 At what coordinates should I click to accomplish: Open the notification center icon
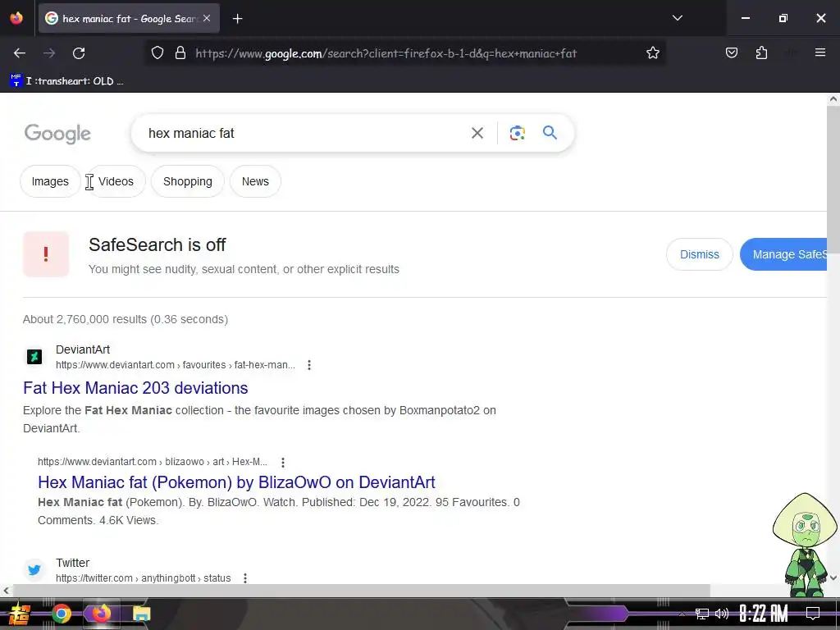pos(813,614)
